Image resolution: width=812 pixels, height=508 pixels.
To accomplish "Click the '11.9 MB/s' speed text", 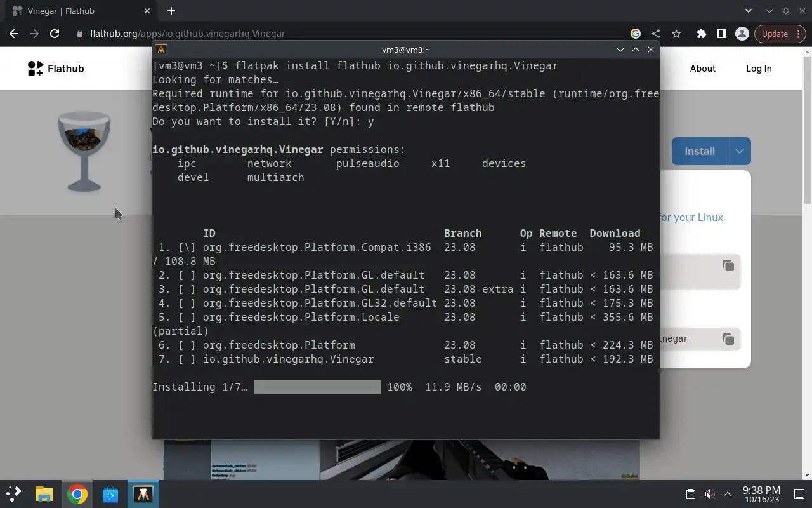I will coord(454,387).
